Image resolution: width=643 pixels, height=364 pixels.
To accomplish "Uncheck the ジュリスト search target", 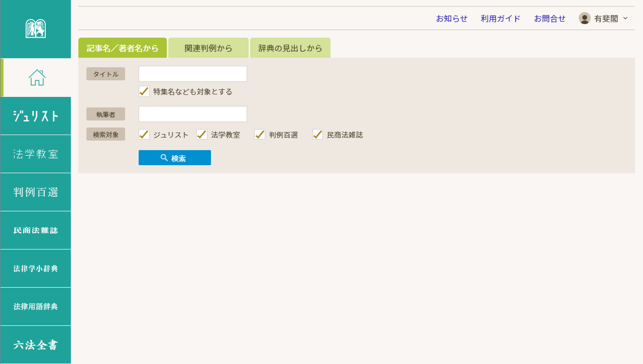I will click(144, 135).
